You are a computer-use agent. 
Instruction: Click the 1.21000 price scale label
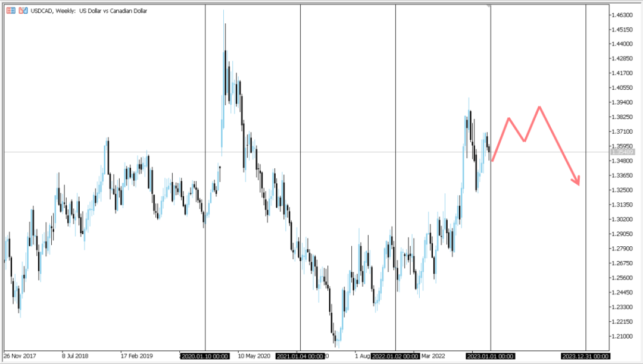tap(622, 337)
